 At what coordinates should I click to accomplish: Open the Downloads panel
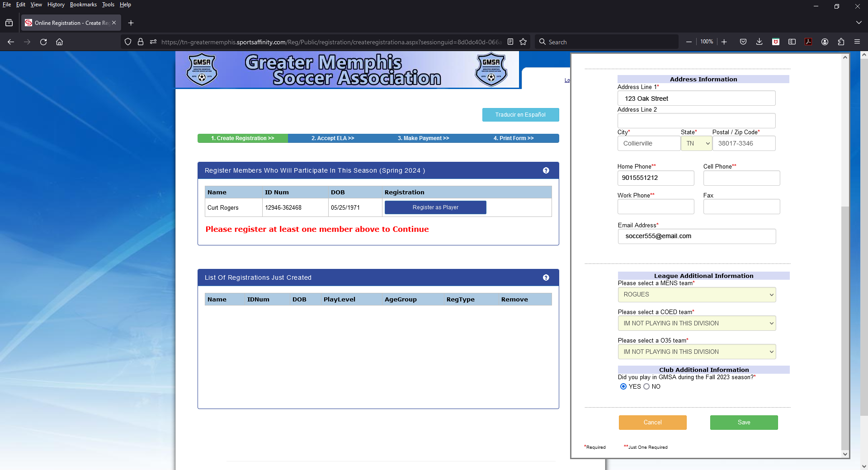click(x=759, y=42)
